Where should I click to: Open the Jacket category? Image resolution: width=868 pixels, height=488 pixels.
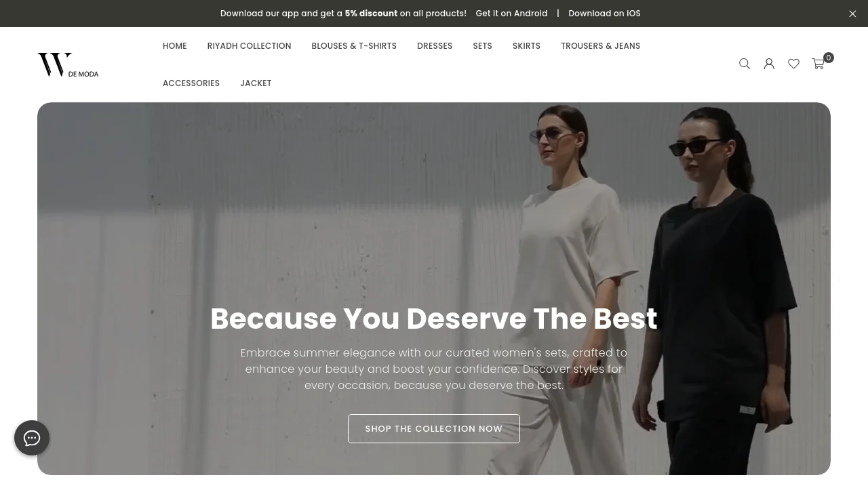[x=256, y=83]
